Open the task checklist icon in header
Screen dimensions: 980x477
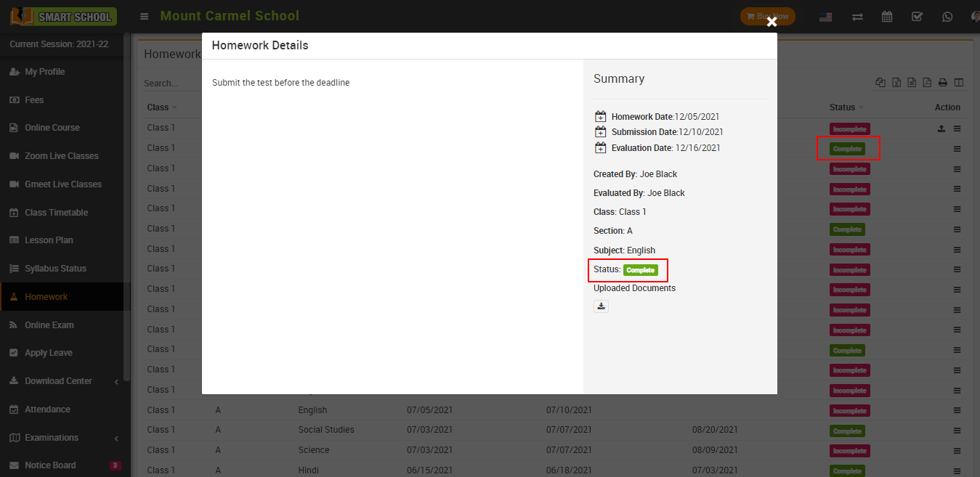pos(917,17)
